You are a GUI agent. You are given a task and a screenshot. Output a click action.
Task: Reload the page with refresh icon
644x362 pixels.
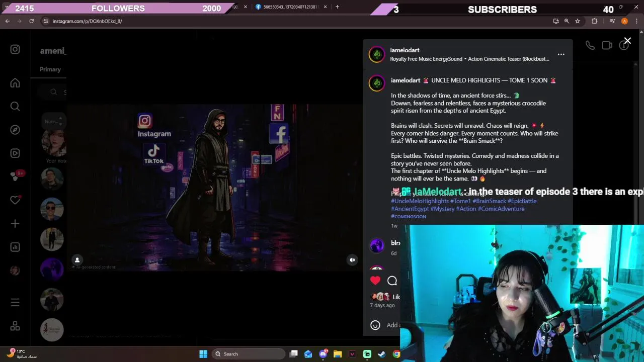pos(31,21)
